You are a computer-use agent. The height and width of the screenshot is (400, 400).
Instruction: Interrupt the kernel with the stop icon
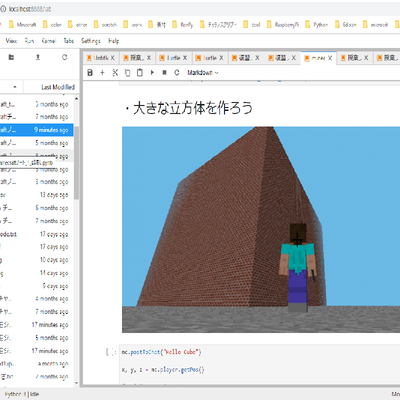pyautogui.click(x=164, y=72)
